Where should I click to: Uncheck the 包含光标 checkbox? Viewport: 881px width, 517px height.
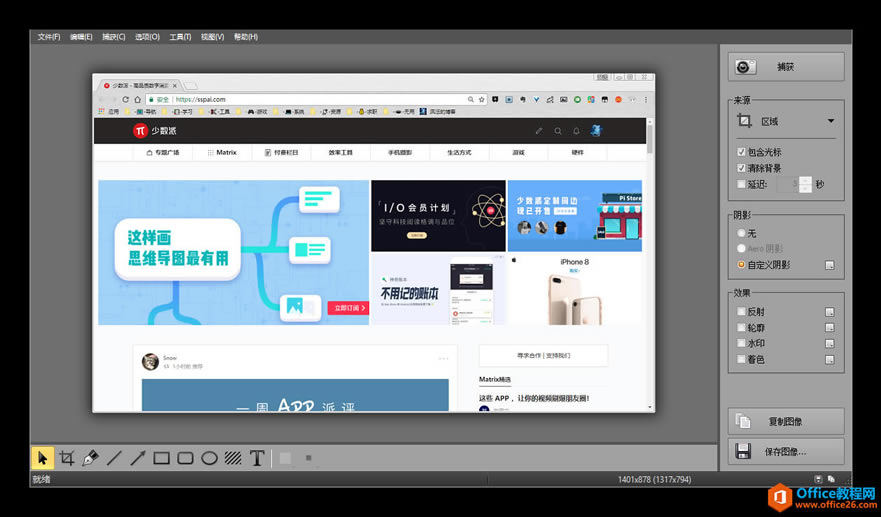point(741,152)
